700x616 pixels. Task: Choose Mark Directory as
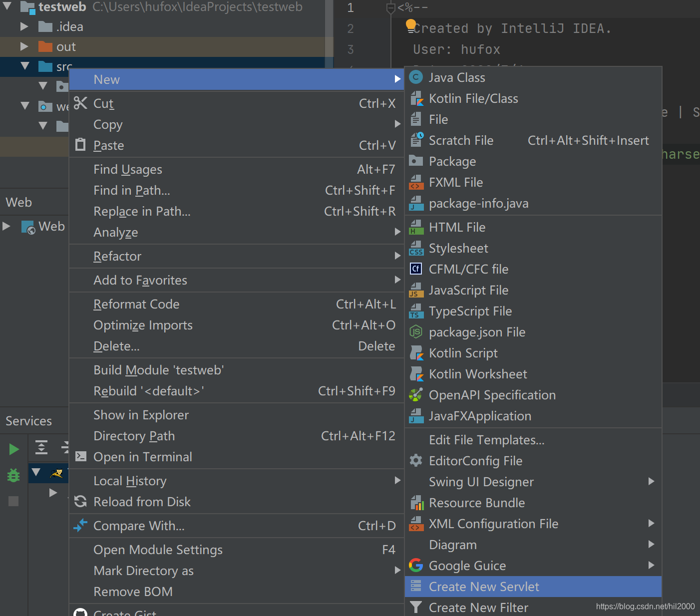236,571
